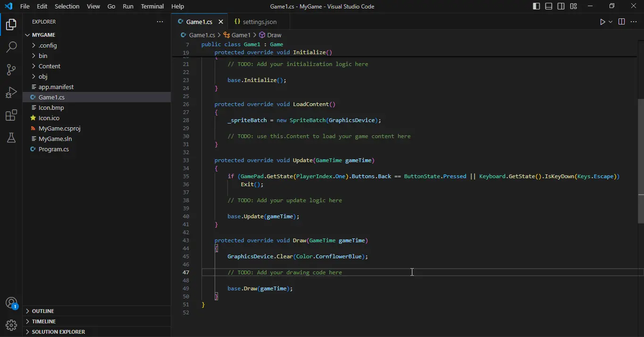
Task: Toggle the secondary side bar visibility
Action: tap(561, 6)
